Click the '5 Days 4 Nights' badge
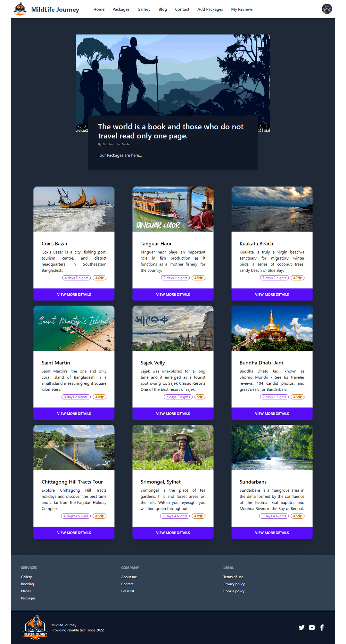This screenshot has width=346, height=644. 175,516
